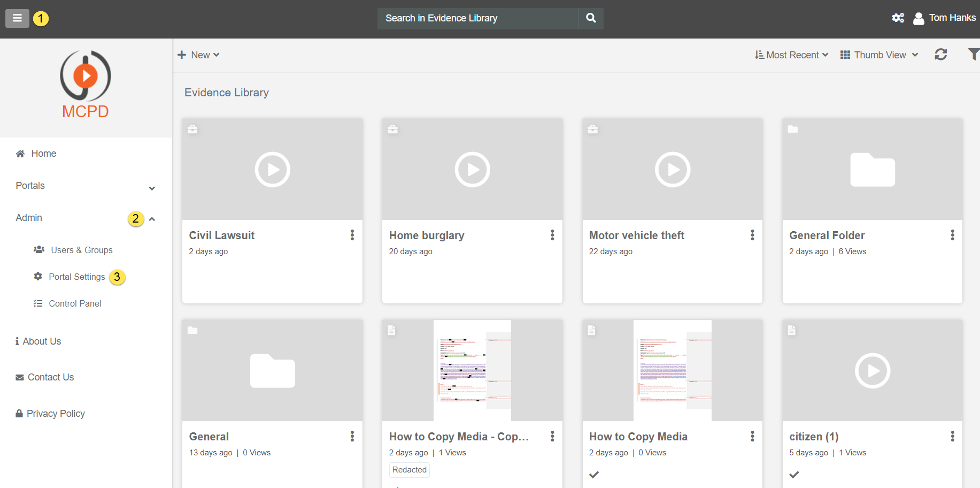980x488 pixels.
Task: Expand the New dropdown
Action: click(x=199, y=55)
